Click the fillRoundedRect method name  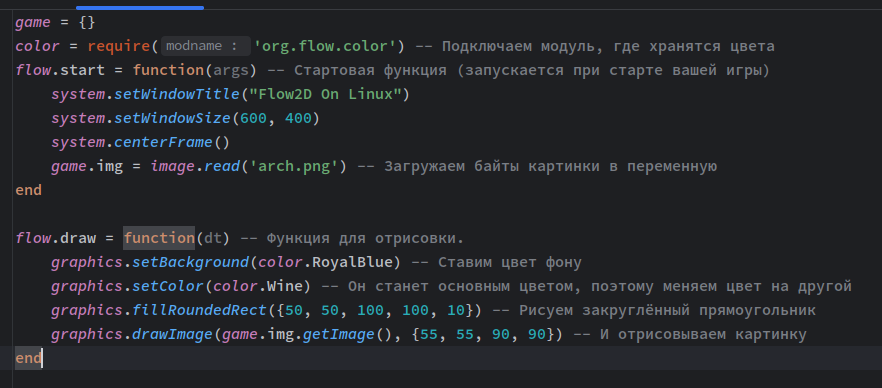pos(200,311)
